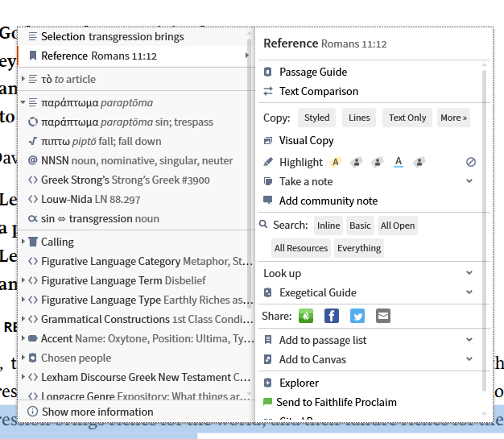Collapse the παράπτωμα paraptōma section
Screen dimensions: 504x439
point(23,102)
